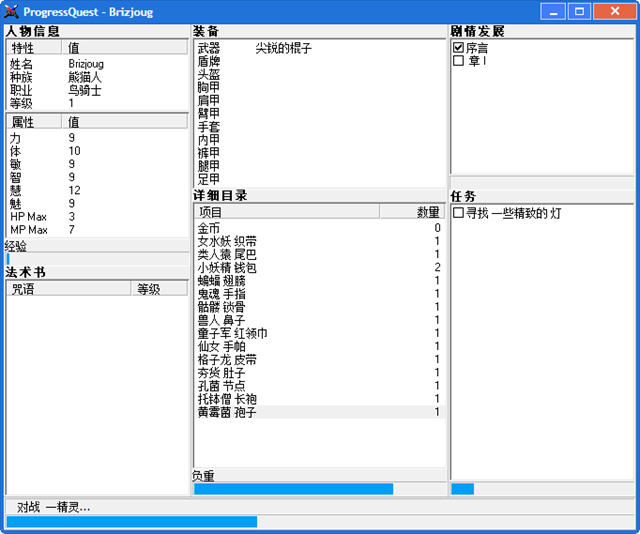Click the quest progress bar under 任务 panel
Viewport: 640px width, 534px height.
pyautogui.click(x=541, y=489)
